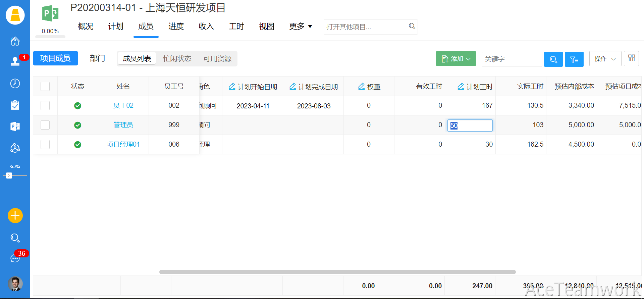
Task: Click the horizontal table scrollbar
Action: 337,272
